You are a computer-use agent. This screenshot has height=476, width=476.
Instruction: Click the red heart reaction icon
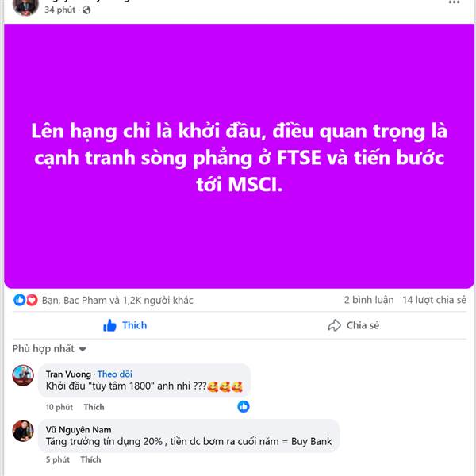point(32,300)
